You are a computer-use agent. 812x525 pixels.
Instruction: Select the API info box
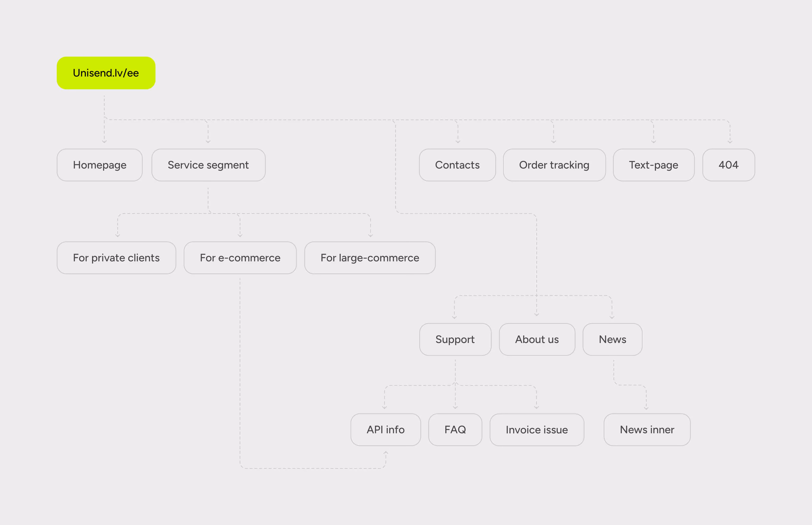pyautogui.click(x=386, y=430)
